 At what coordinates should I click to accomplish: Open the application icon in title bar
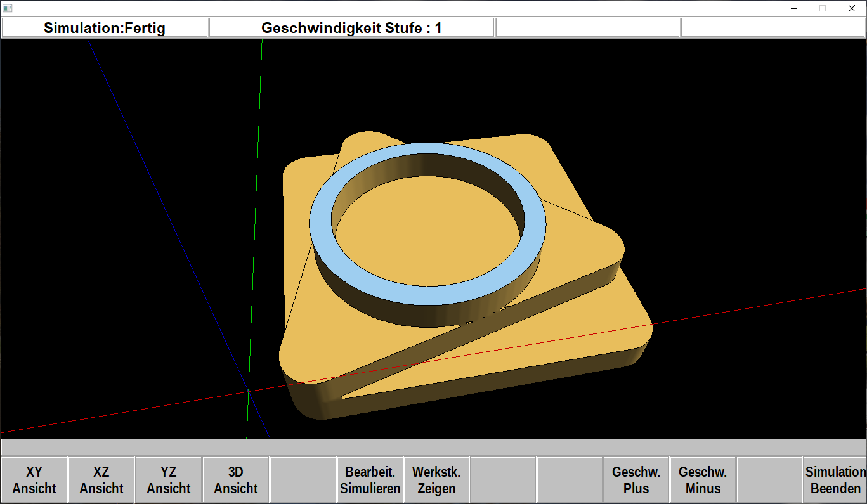[8, 8]
